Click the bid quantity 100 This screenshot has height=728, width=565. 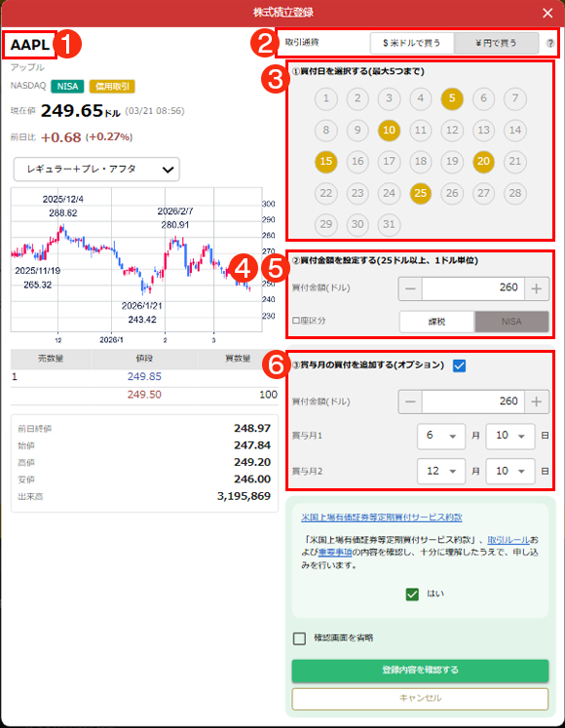tap(268, 395)
